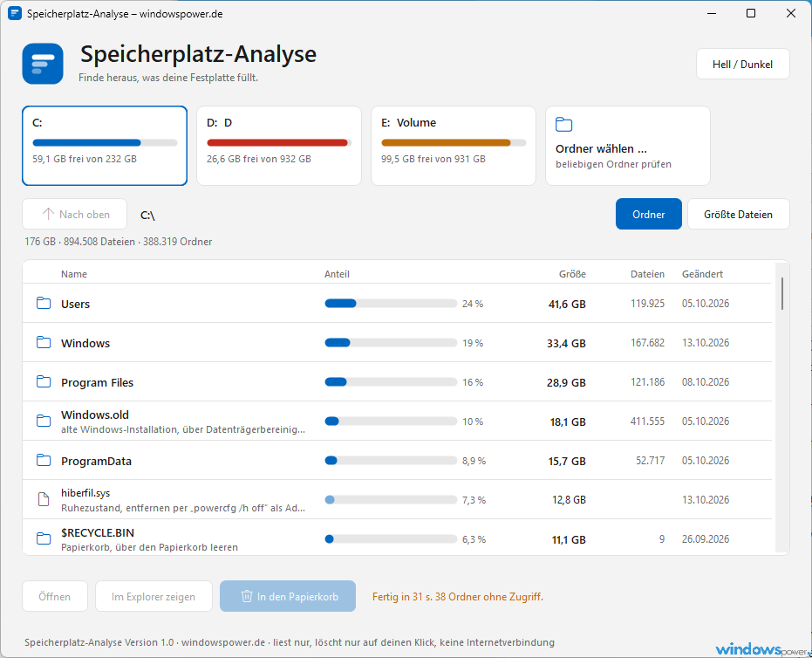Click the folder icon in Ordner wählen card
The width and height of the screenshot is (812, 658).
tap(564, 124)
